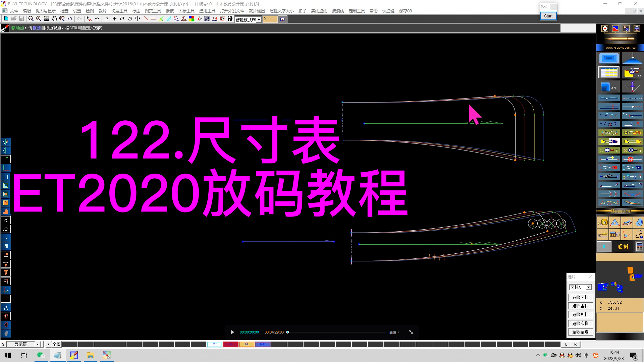Image resolution: width=644 pixels, height=362 pixels.
Task: Select the delete pointer tool with red X
Action: click(x=89, y=19)
